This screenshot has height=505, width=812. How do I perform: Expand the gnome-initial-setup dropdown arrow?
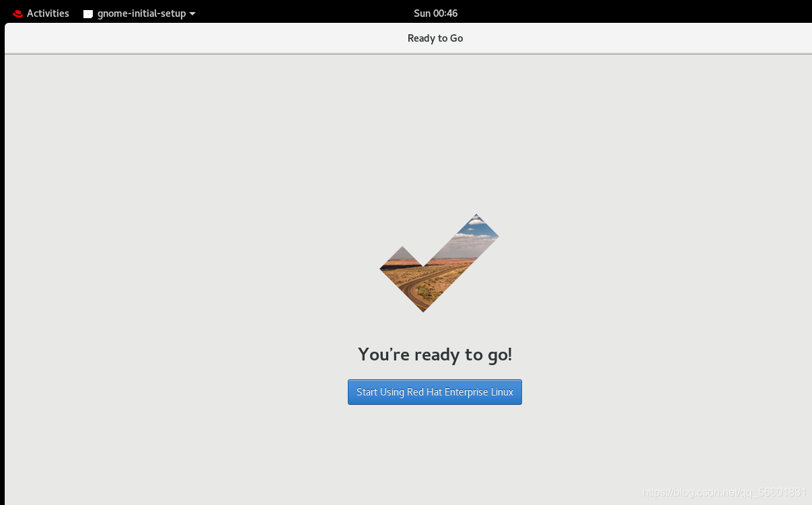point(192,13)
